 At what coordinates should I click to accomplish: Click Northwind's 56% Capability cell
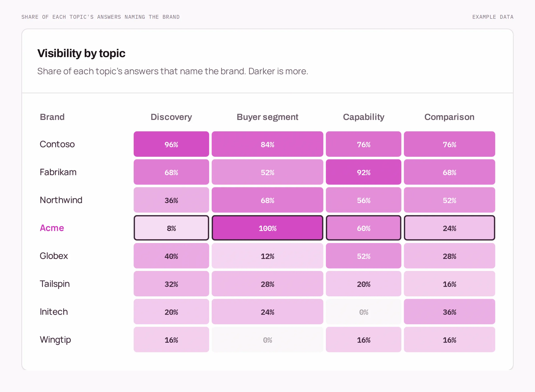(x=364, y=200)
